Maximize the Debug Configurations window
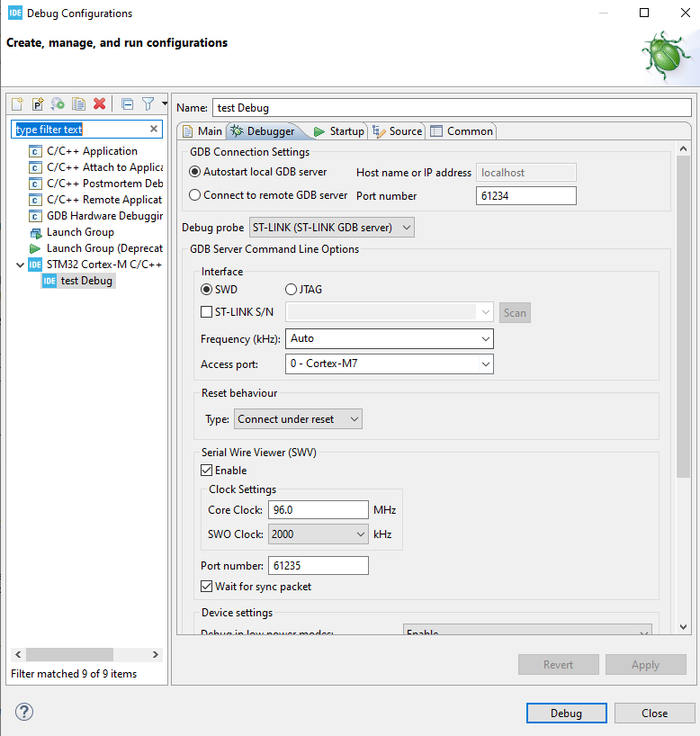 click(x=644, y=13)
